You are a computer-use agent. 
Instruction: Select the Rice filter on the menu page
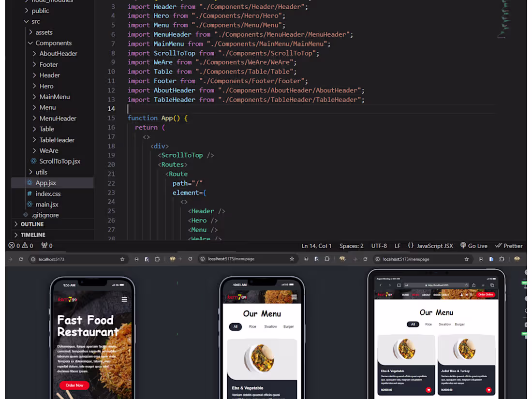252,326
